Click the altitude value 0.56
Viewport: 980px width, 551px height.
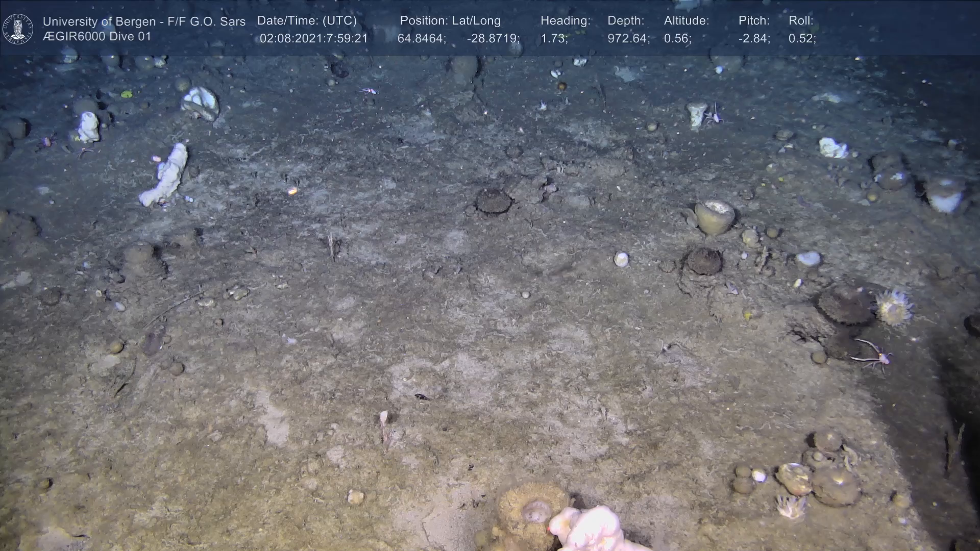[x=677, y=39]
